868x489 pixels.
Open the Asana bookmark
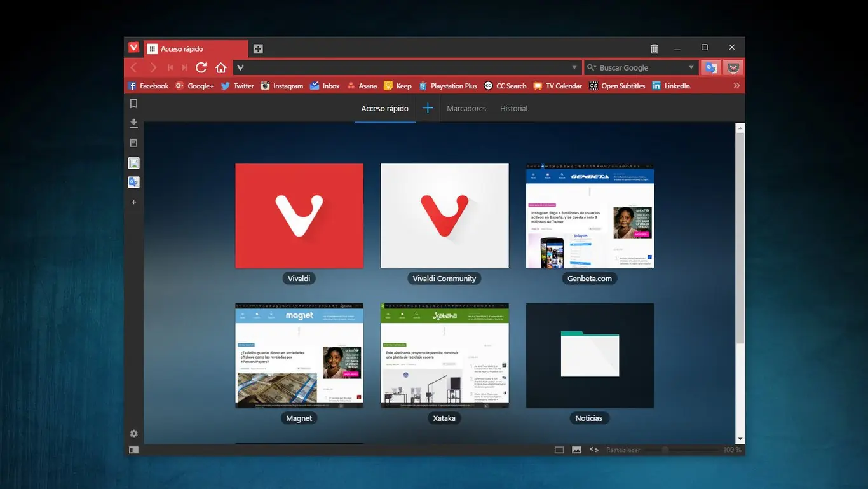(x=362, y=86)
